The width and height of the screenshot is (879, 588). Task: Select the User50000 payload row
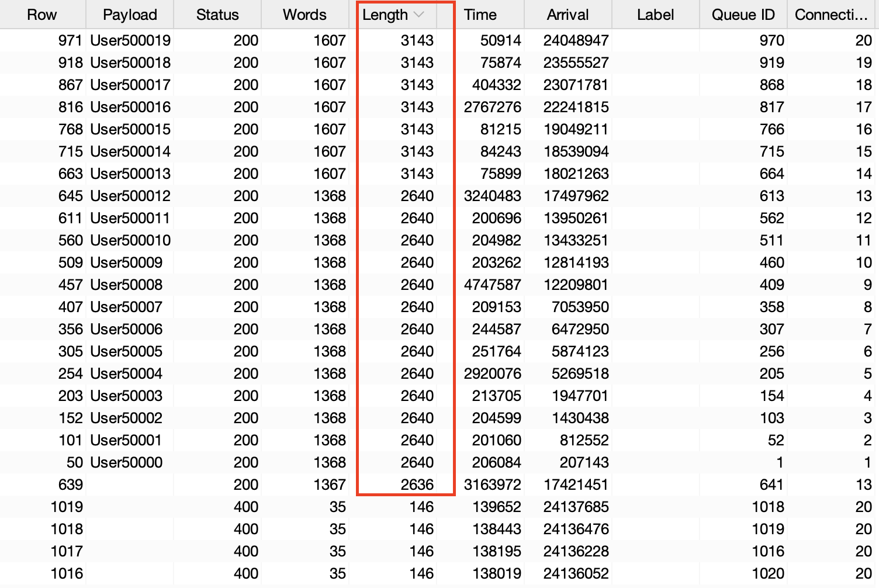[x=126, y=462]
